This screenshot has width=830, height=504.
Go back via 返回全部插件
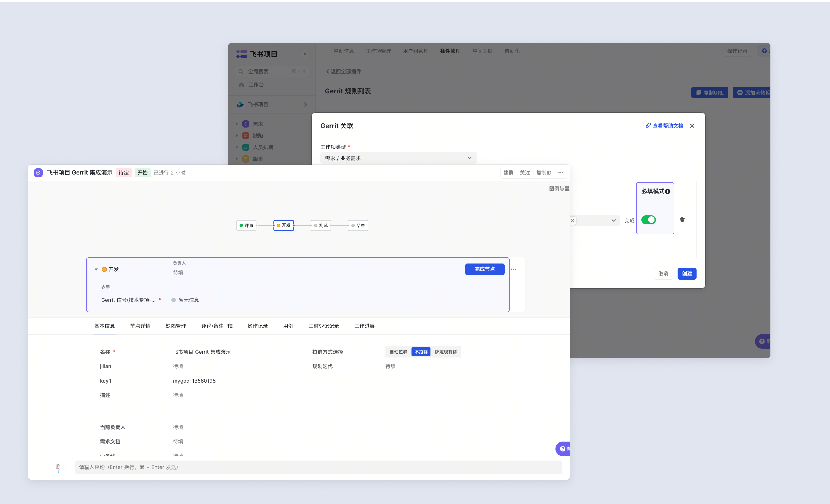point(343,71)
